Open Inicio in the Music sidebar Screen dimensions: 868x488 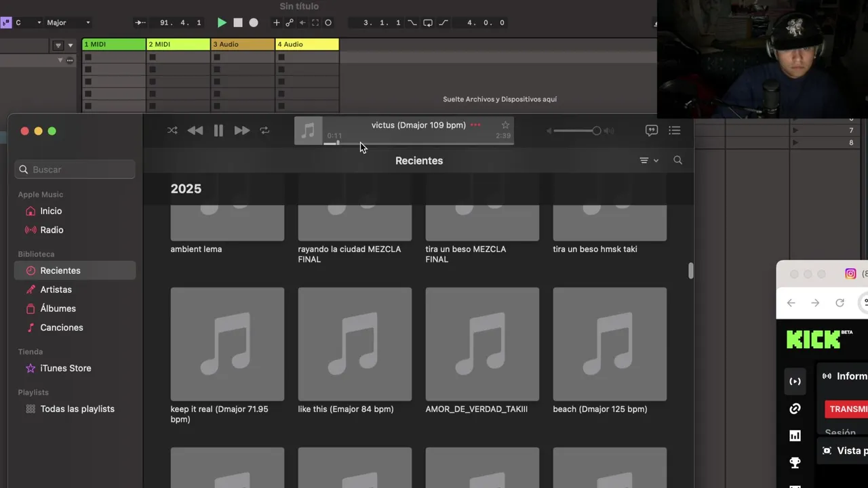[x=75, y=211]
